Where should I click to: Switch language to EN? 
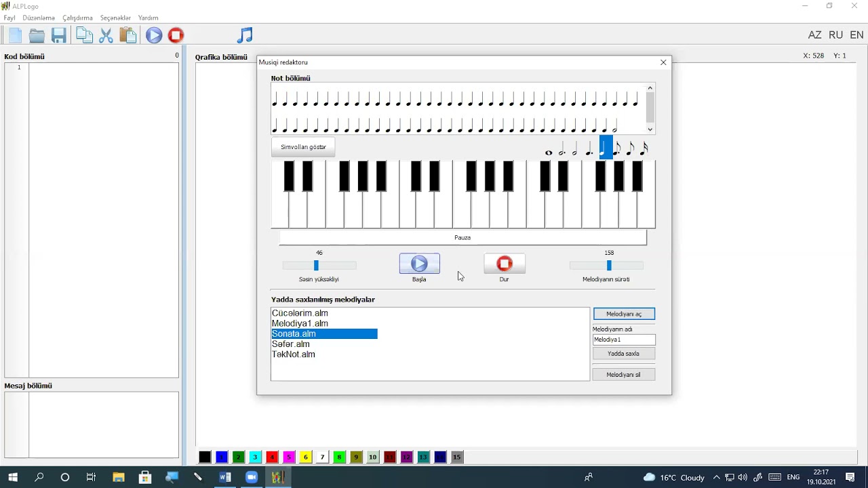(x=856, y=35)
